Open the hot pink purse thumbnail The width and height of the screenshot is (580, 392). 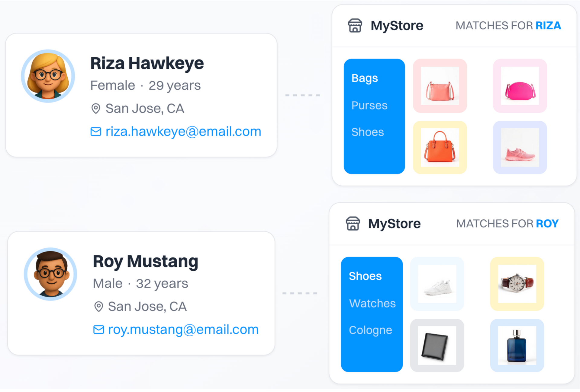520,86
